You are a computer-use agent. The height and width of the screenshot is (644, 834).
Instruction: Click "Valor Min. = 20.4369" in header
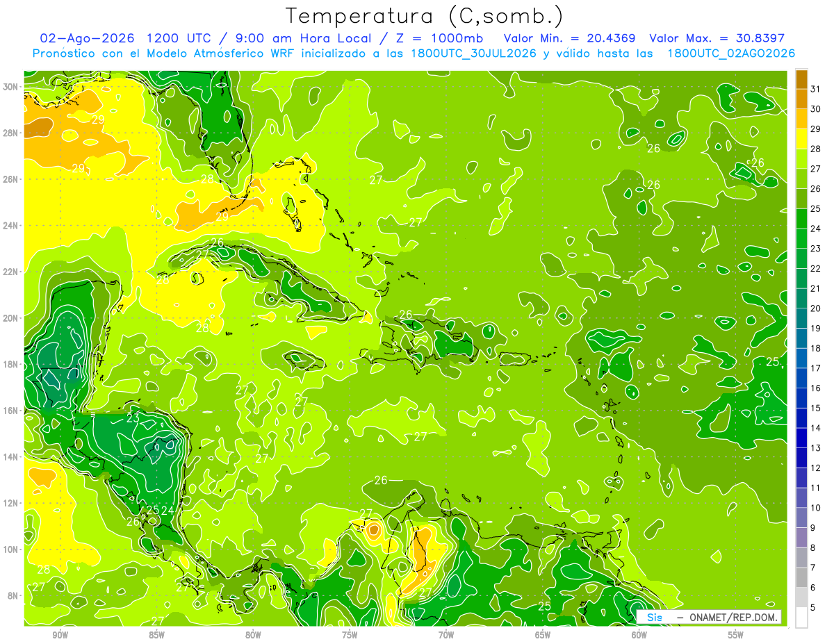pyautogui.click(x=569, y=38)
